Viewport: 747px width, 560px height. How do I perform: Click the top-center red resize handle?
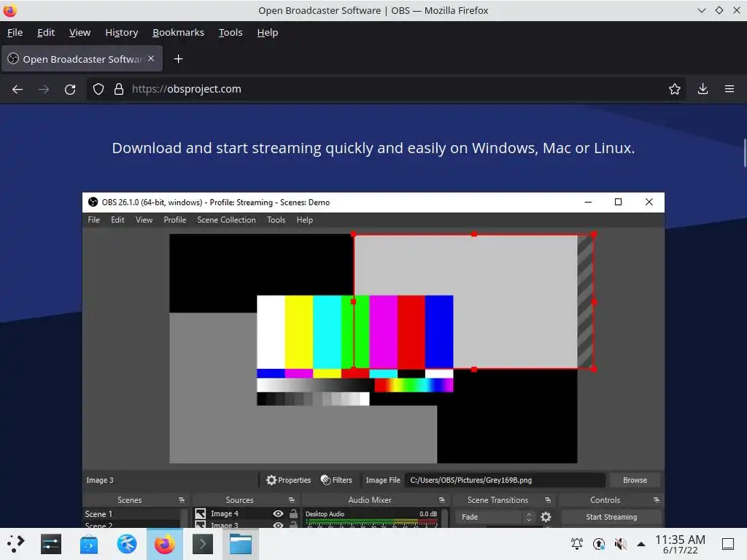coord(474,234)
